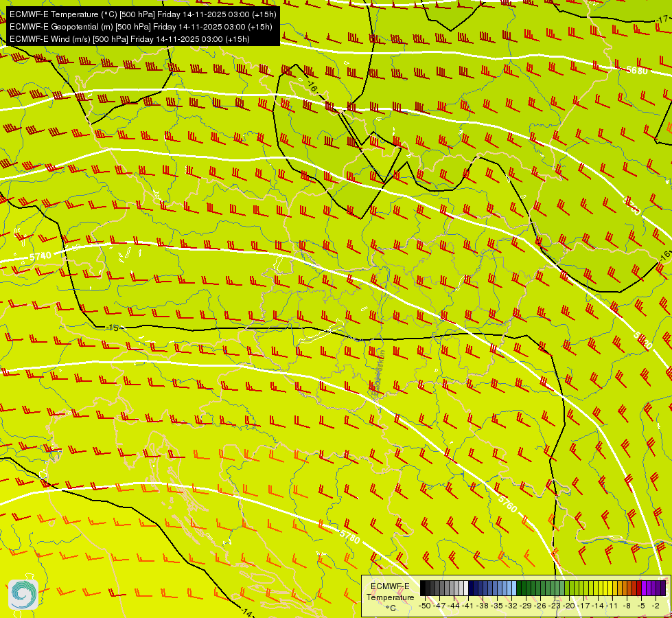Click the -5 value on the temperature legend
Image resolution: width=672 pixels, height=618 pixels.
(x=640, y=606)
